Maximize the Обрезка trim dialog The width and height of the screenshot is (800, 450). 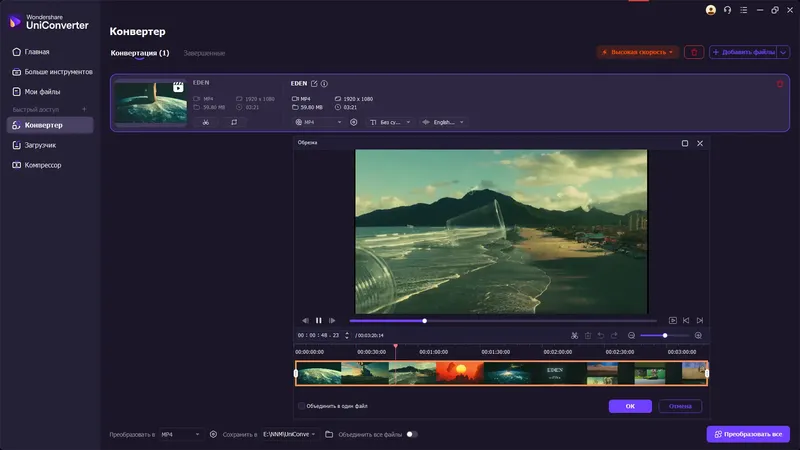click(685, 143)
